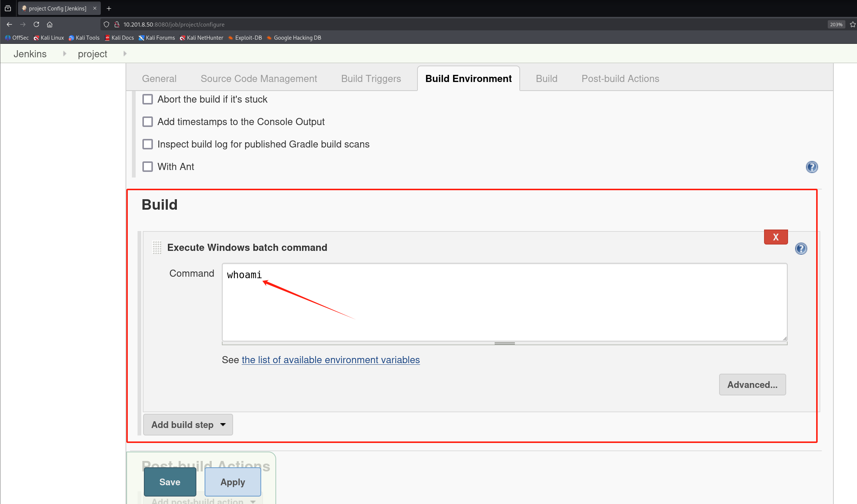Open the Post-build Actions tab

(x=620, y=79)
